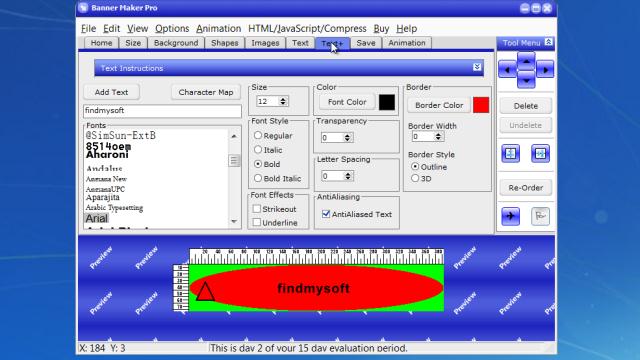Click the center vertically icon in Tool Menu
This screenshot has height=360, width=640.
coord(510,153)
